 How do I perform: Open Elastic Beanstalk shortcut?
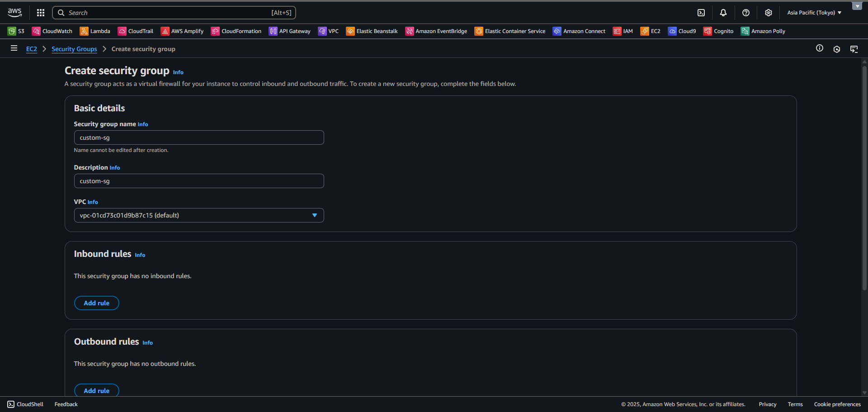coord(372,31)
